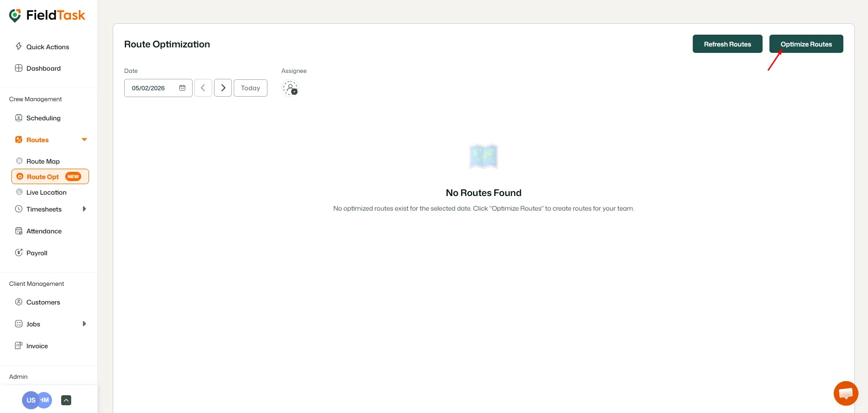Image resolution: width=868 pixels, height=413 pixels.
Task: Click the Optimize Routes button
Action: (806, 44)
